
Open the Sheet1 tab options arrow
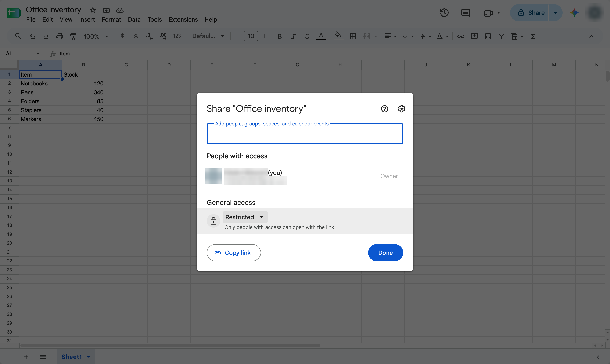(89, 357)
